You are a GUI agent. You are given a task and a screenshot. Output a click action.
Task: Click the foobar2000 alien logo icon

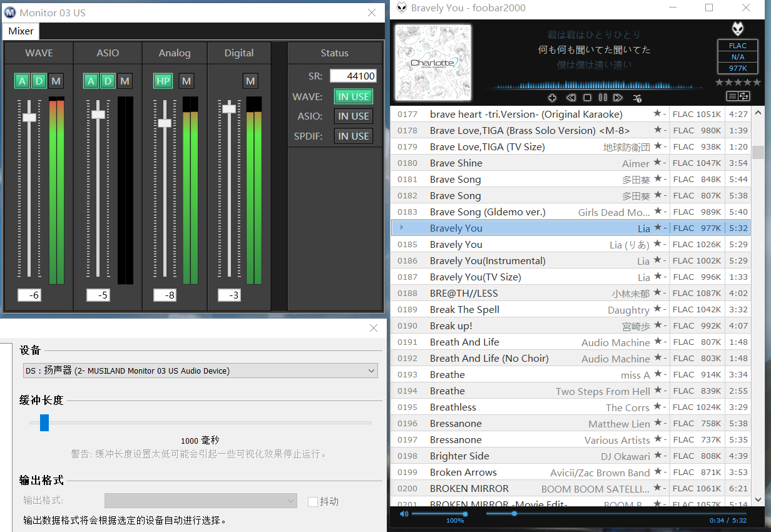click(x=738, y=29)
